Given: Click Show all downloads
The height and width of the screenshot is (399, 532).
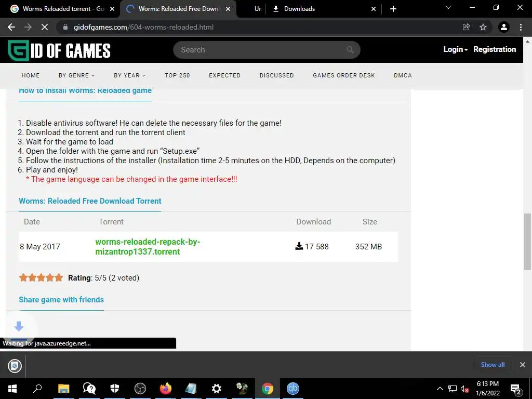Looking at the screenshot, I should (493, 365).
